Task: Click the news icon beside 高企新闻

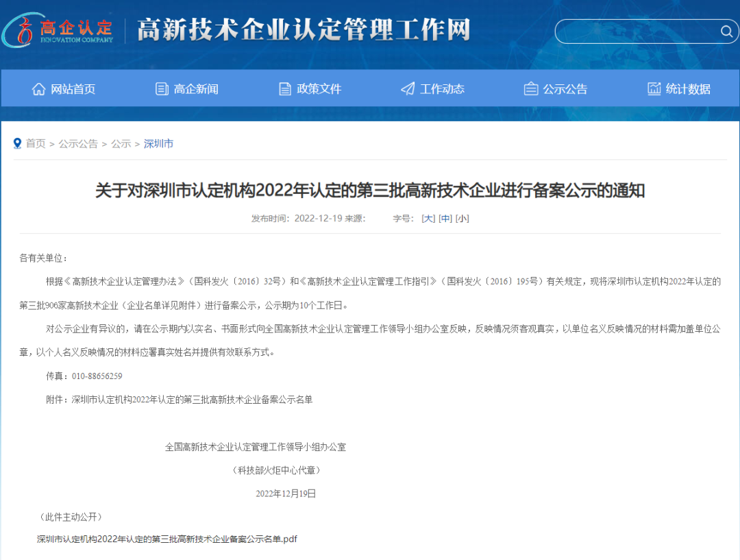Action: pos(162,89)
